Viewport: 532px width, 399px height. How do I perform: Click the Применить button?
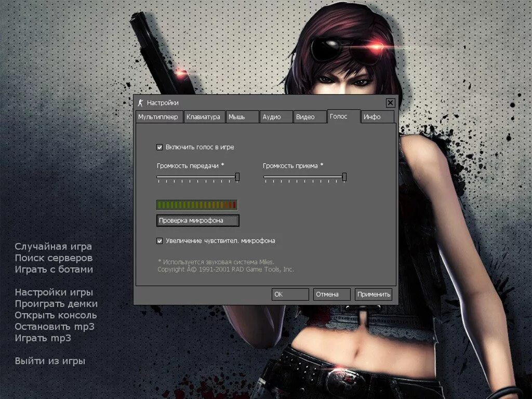373,294
